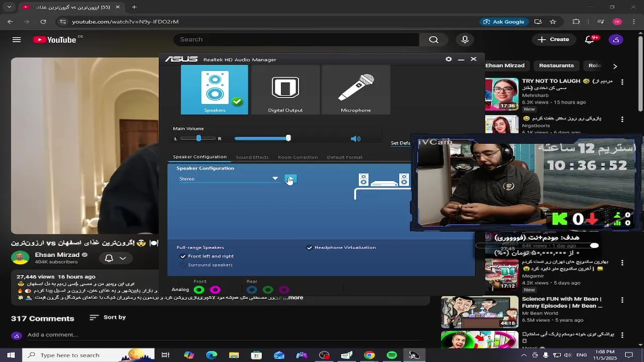The image size is (644, 362).
Task: Open the YouTube account avatar menu
Action: (616, 40)
